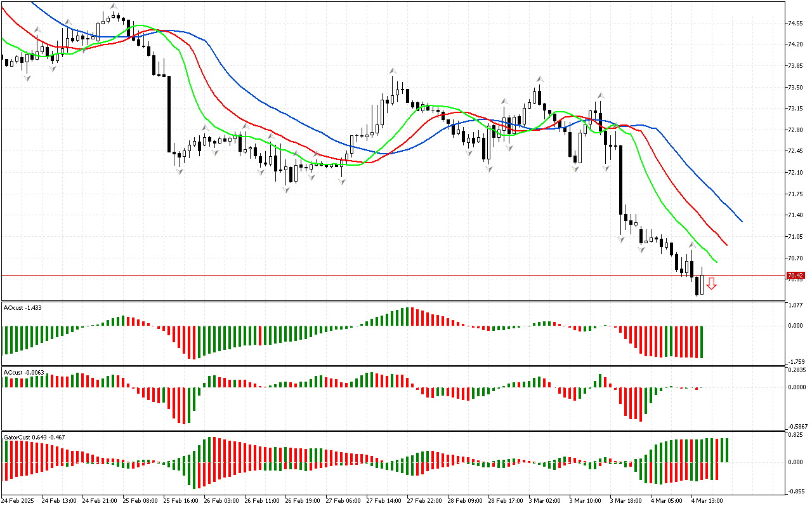Click the 3 Mar 10:00 time label
This screenshot has width=812, height=508.
tap(587, 500)
